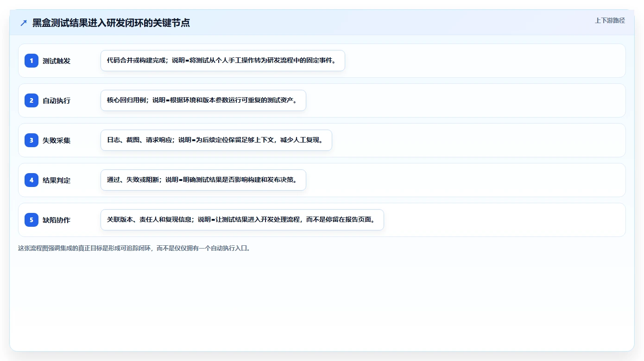The width and height of the screenshot is (644, 361).
Task: Click the footnote starting 这张流程图强调集成
Action: click(135, 248)
